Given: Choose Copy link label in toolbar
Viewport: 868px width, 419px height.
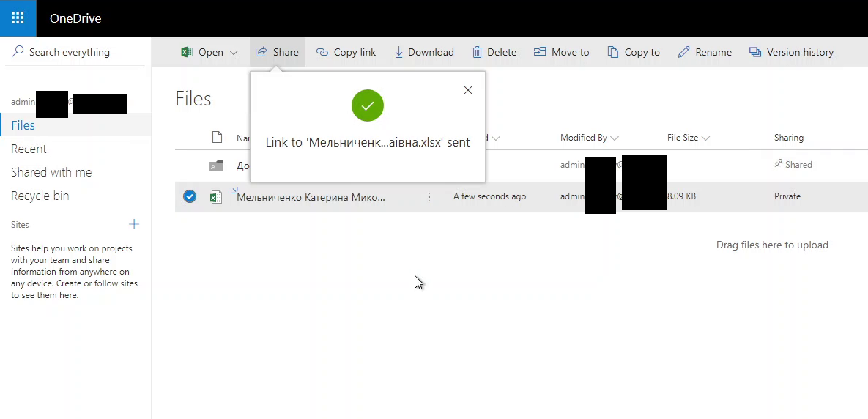Looking at the screenshot, I should 355,52.
